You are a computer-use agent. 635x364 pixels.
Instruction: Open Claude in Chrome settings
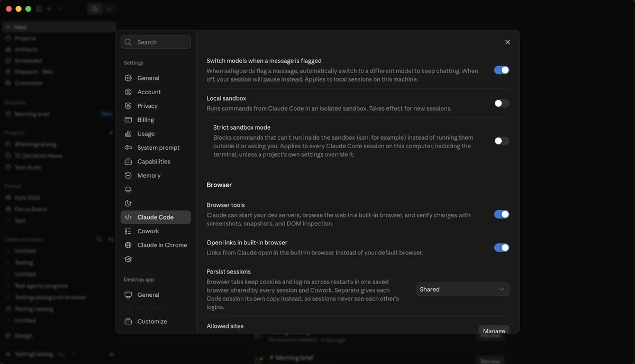(x=156, y=245)
